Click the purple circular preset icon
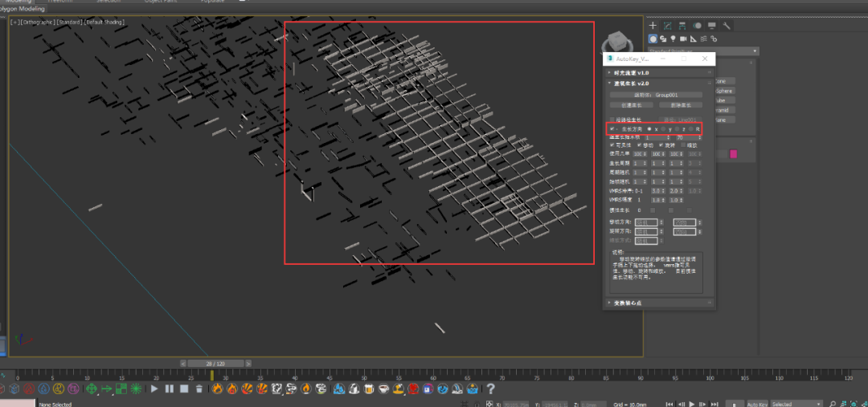 73,389
